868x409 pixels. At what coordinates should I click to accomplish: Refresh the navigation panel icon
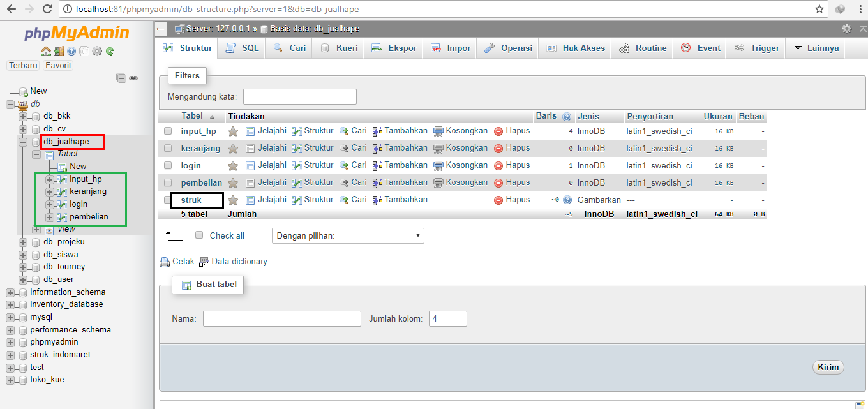pos(108,51)
